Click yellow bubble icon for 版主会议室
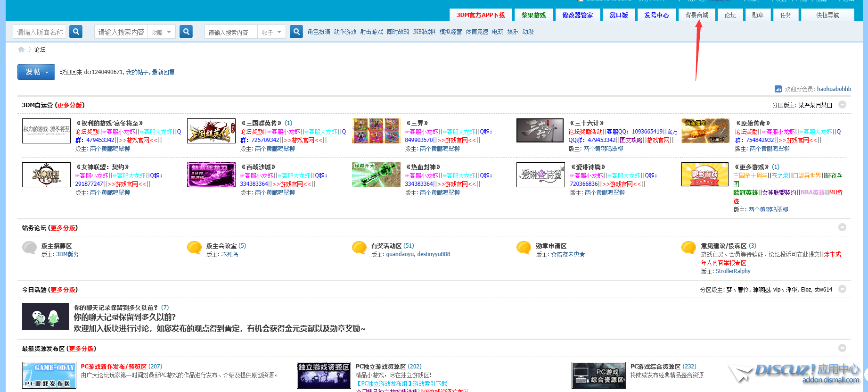 194,248
